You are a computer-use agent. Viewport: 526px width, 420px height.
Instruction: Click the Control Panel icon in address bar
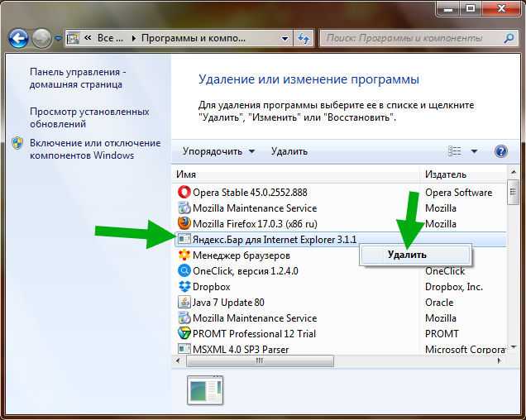tap(73, 38)
